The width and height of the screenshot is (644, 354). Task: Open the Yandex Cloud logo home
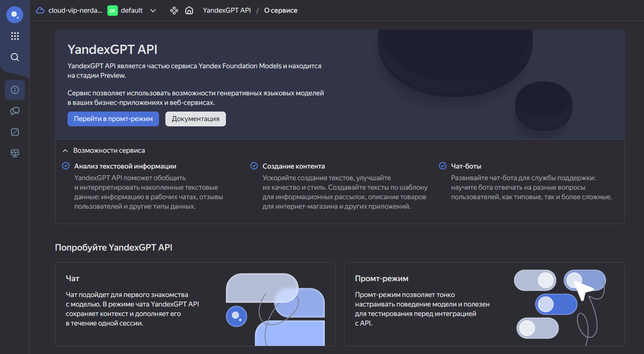[x=14, y=14]
